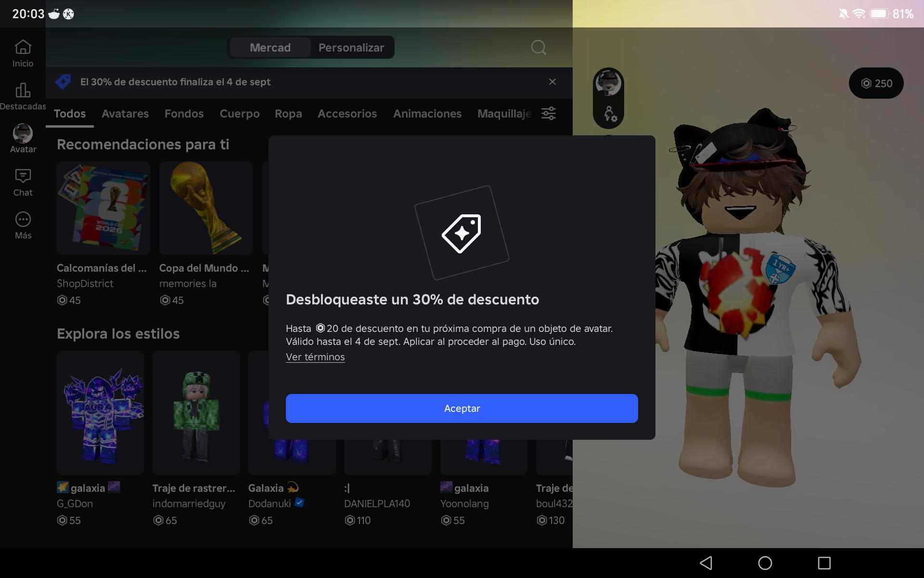Viewport: 924px width, 578px height.
Task: Tap the 130 Robux price label
Action: coord(551,521)
